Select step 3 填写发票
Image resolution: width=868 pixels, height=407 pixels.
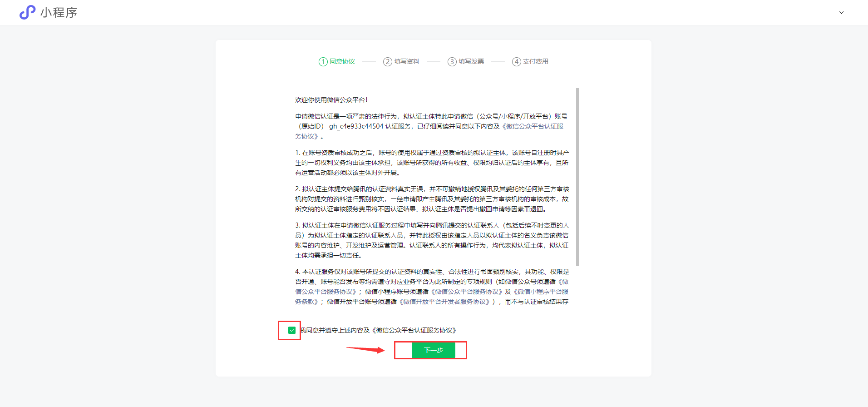[466, 61]
